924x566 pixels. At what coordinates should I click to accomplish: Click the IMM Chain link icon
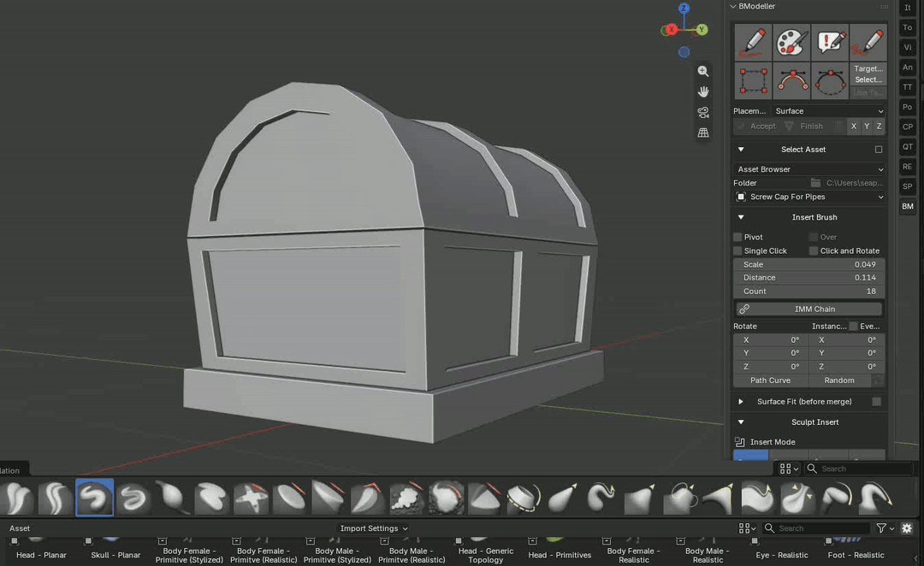click(744, 309)
